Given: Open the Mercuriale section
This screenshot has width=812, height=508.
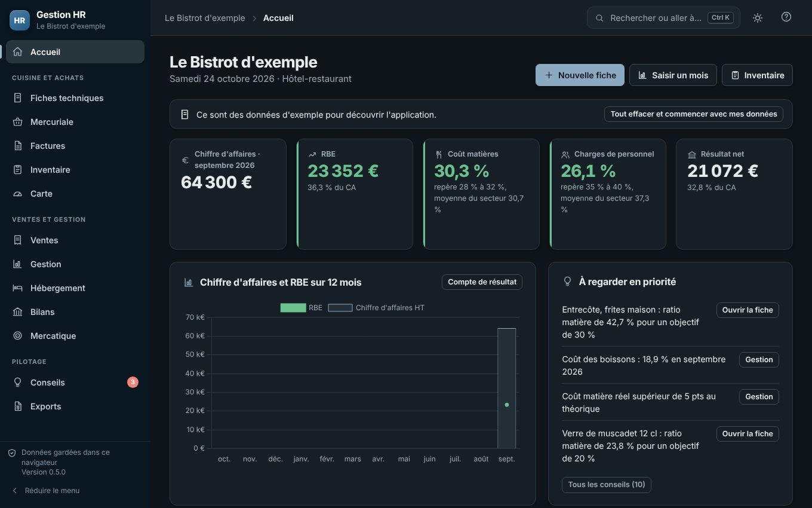Looking at the screenshot, I should [x=75, y=122].
